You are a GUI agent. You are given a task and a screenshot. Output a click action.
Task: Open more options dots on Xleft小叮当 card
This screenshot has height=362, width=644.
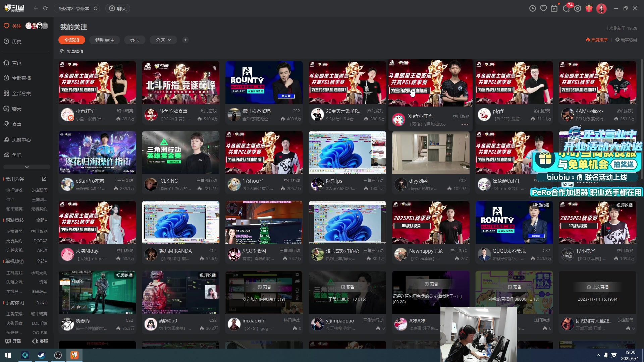(x=465, y=124)
